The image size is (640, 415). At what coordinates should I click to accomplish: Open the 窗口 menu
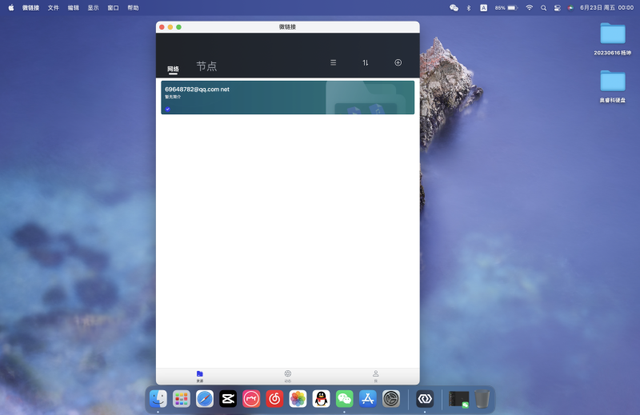[x=113, y=8]
